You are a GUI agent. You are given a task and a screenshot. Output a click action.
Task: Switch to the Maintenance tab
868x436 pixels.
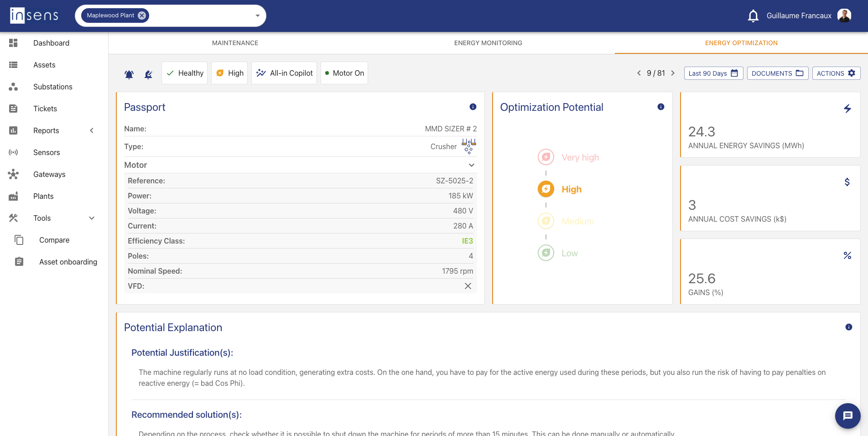235,43
